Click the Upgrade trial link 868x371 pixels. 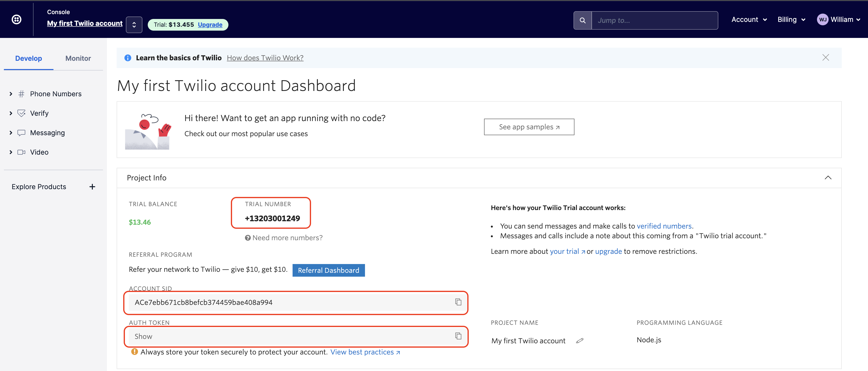210,25
